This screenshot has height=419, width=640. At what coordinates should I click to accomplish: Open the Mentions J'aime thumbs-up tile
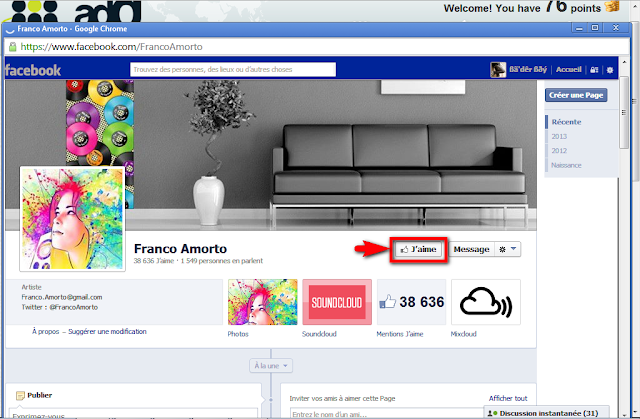pos(411,301)
